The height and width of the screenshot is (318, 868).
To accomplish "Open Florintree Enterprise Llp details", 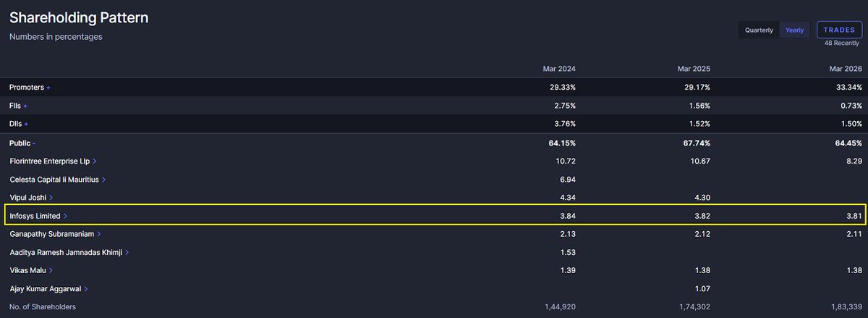I will click(x=53, y=161).
